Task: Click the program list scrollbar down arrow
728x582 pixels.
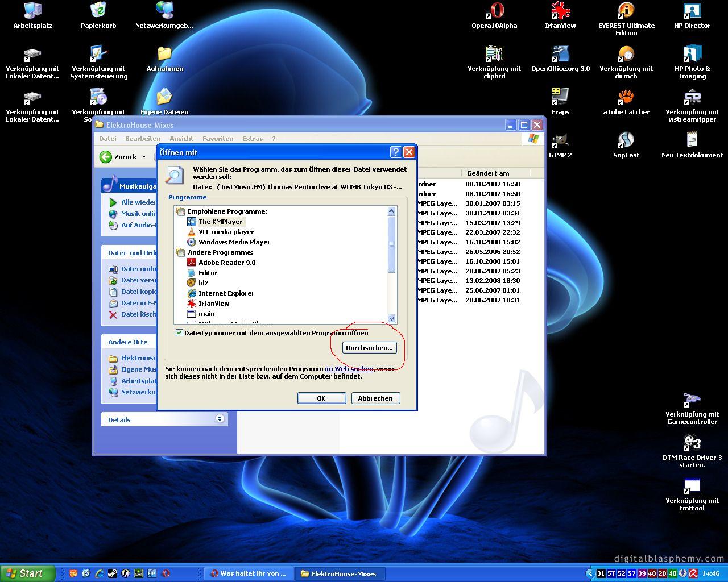Action: point(391,319)
